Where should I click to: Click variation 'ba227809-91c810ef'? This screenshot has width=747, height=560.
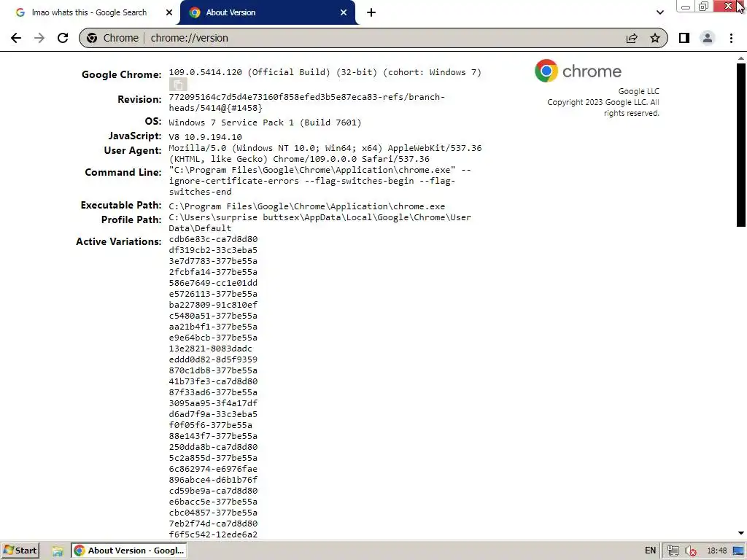click(x=213, y=305)
